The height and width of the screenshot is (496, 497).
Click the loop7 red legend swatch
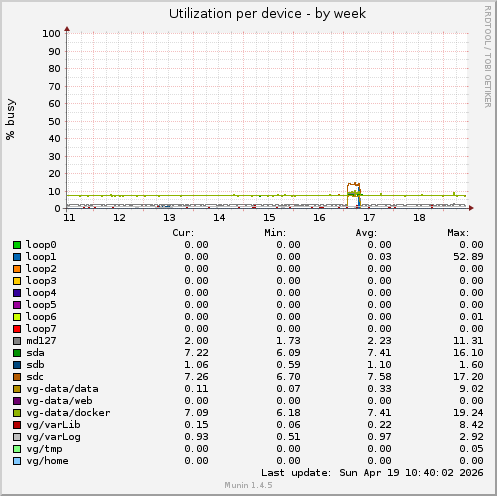coord(17,329)
